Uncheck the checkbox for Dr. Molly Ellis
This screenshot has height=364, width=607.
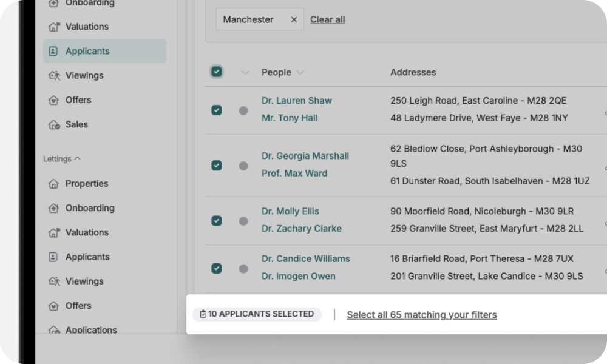point(217,220)
